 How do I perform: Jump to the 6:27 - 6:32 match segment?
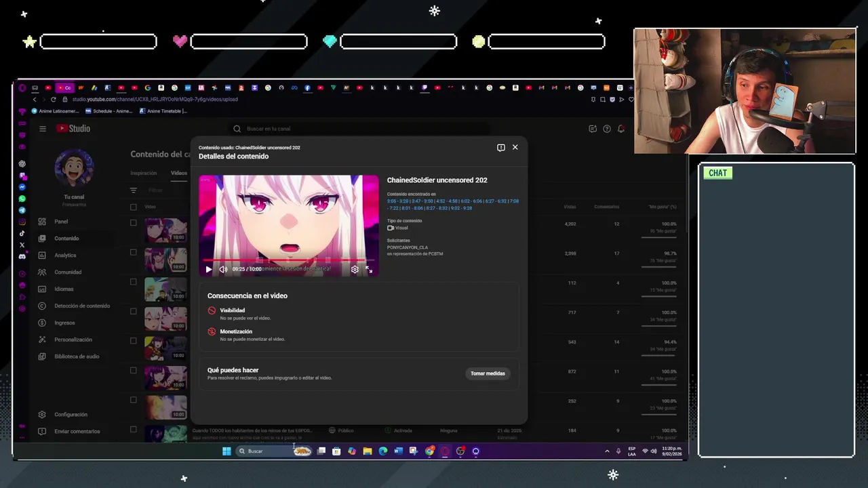click(x=496, y=201)
